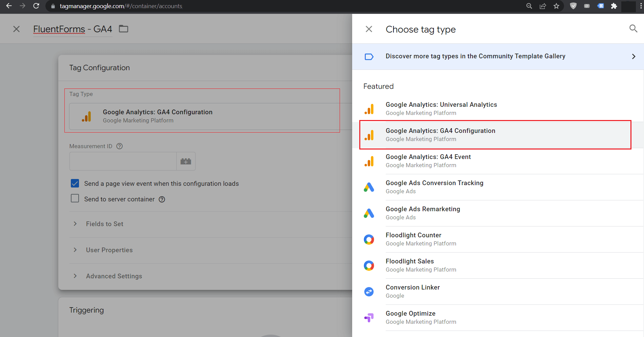The image size is (644, 337).
Task: Open the browser zoom magnifier icon
Action: pyautogui.click(x=529, y=6)
